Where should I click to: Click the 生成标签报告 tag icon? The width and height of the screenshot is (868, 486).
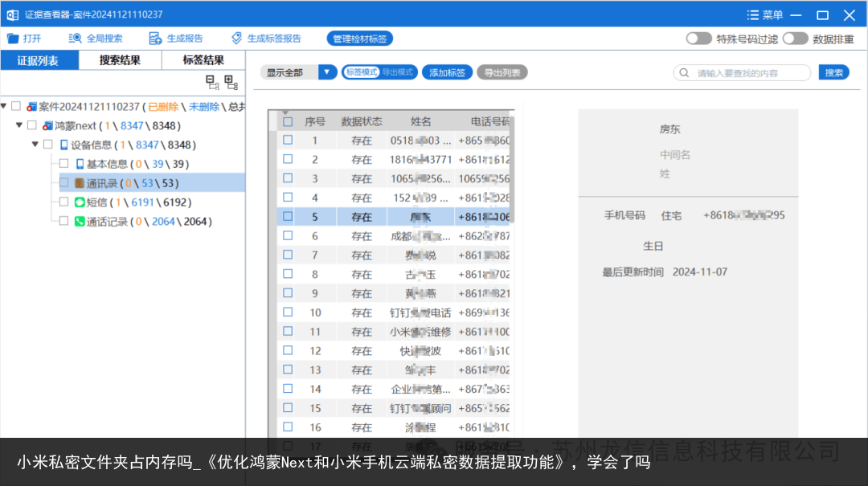[236, 39]
